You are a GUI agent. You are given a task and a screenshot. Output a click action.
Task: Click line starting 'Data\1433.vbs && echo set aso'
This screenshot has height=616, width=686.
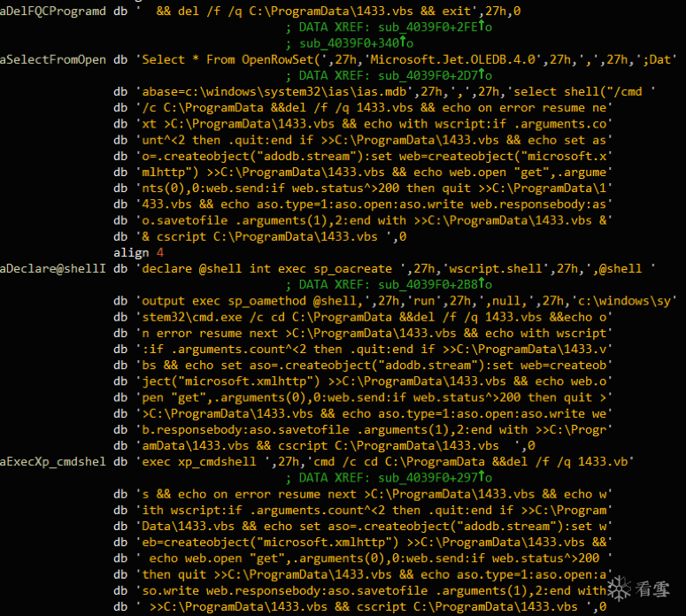click(x=363, y=527)
